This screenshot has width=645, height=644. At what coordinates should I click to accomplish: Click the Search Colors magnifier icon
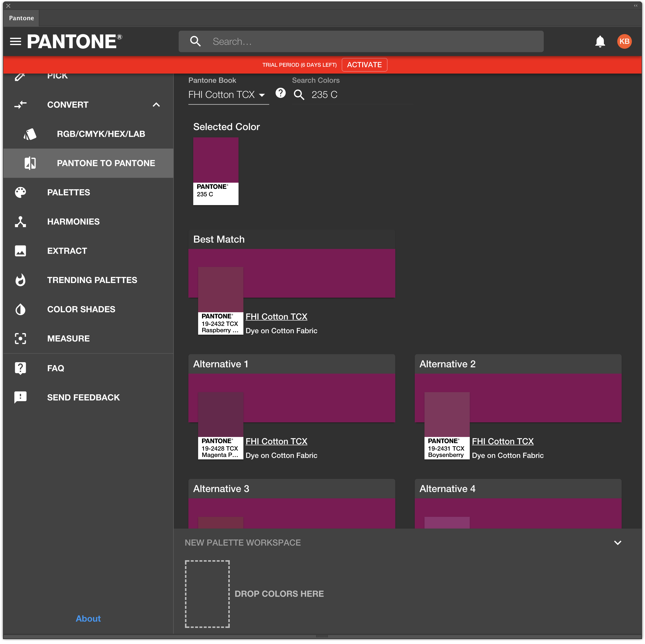pyautogui.click(x=299, y=95)
